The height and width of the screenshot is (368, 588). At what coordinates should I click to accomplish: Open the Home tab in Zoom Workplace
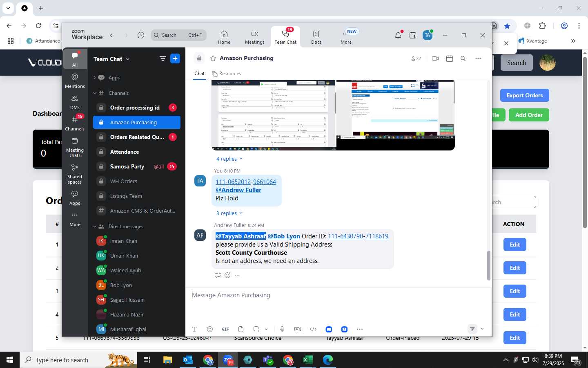pyautogui.click(x=224, y=37)
